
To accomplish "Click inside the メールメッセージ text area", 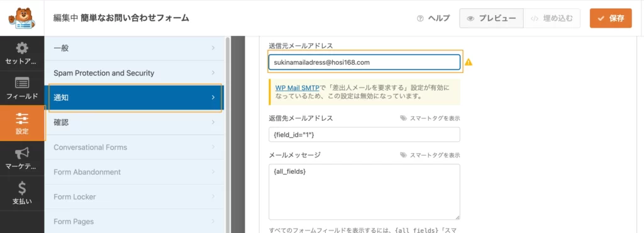I will [364, 192].
